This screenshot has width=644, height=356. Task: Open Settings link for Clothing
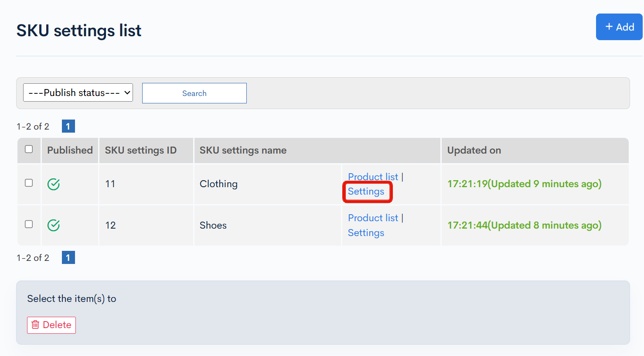[366, 192]
